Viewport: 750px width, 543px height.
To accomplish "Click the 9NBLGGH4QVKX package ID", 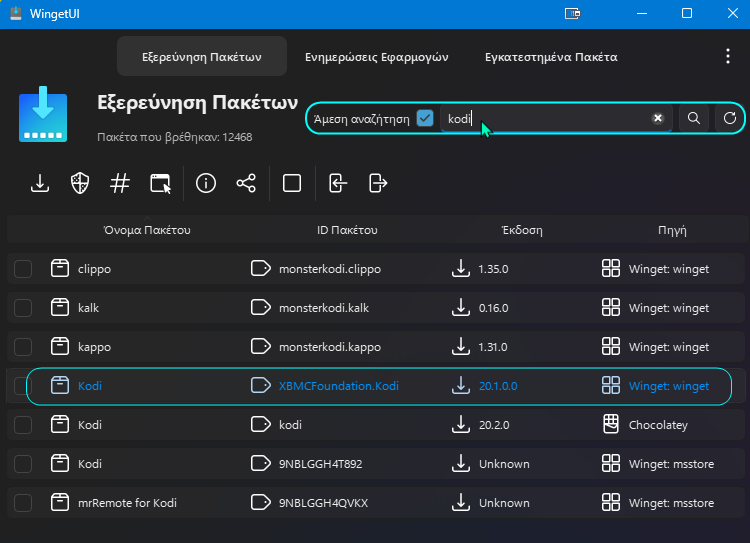I will coord(323,503).
